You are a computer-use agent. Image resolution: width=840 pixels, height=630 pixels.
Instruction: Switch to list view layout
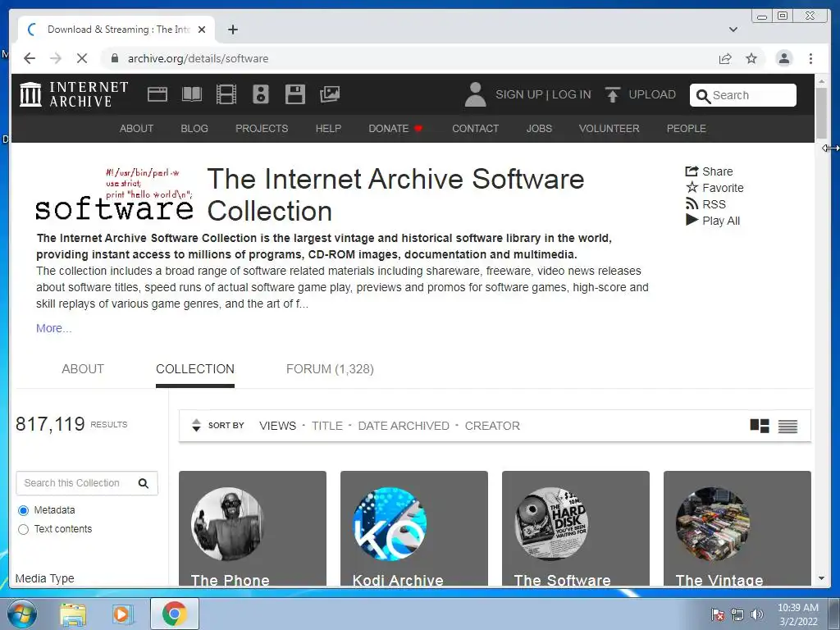[x=787, y=426]
